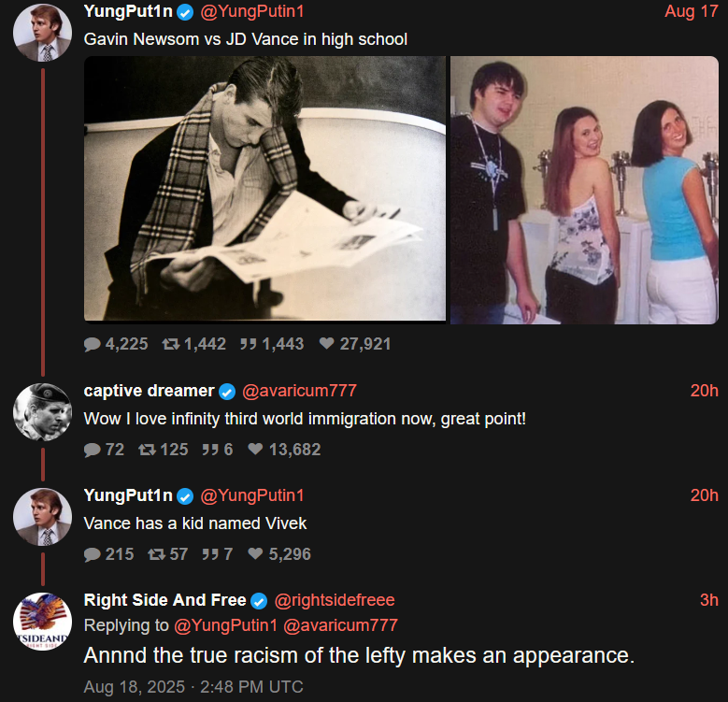
Task: Open the @avaricum777 profile handle link
Action: tap(299, 391)
